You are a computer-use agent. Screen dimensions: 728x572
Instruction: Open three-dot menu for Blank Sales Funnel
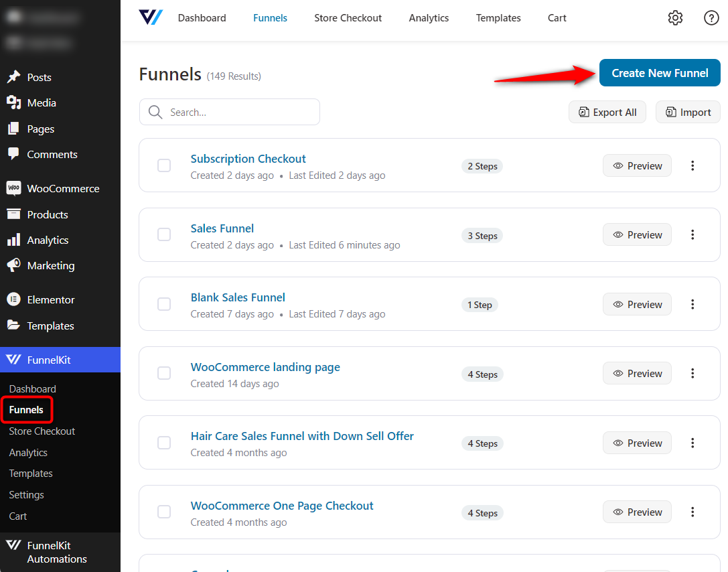693,305
